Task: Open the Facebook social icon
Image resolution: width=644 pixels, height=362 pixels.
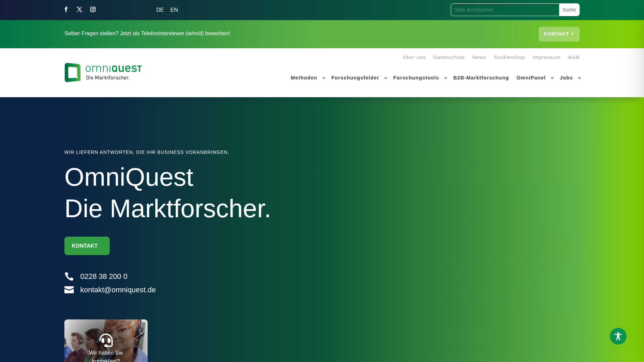Action: (x=66, y=9)
